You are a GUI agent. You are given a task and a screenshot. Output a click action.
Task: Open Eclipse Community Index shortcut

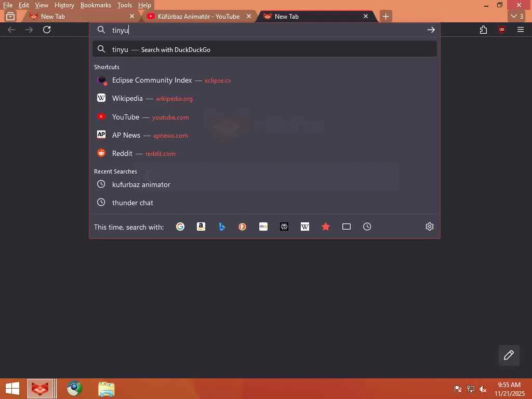click(264, 81)
